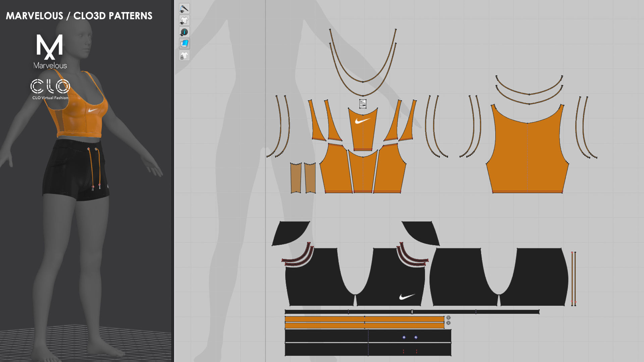Select the upper orange strip pattern
The image size is (644, 362).
365,319
